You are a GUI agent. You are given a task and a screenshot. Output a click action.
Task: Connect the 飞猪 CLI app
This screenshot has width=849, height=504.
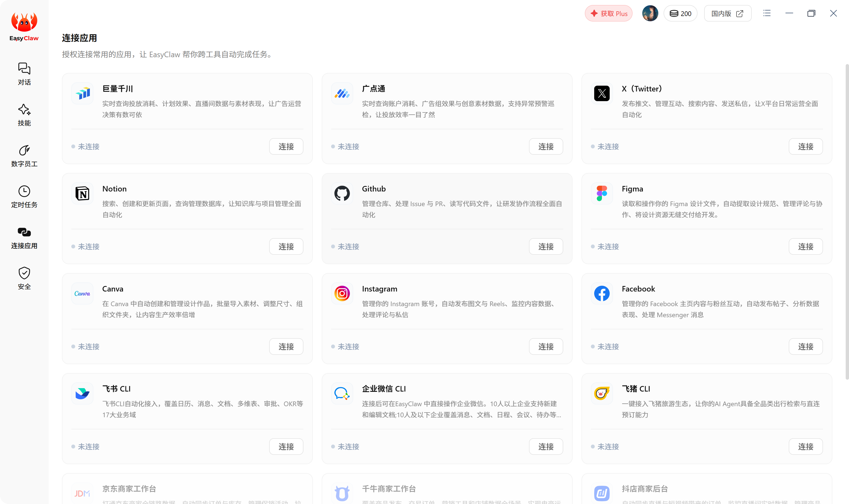(806, 447)
